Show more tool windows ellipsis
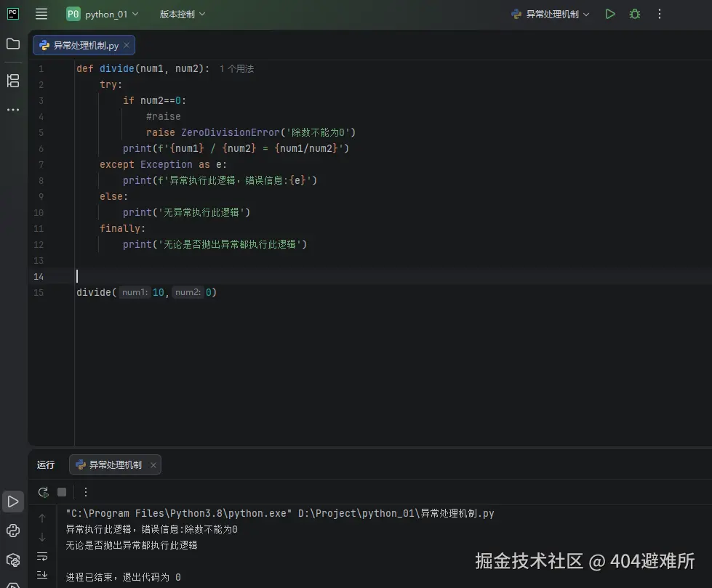This screenshot has height=588, width=712. (x=13, y=110)
